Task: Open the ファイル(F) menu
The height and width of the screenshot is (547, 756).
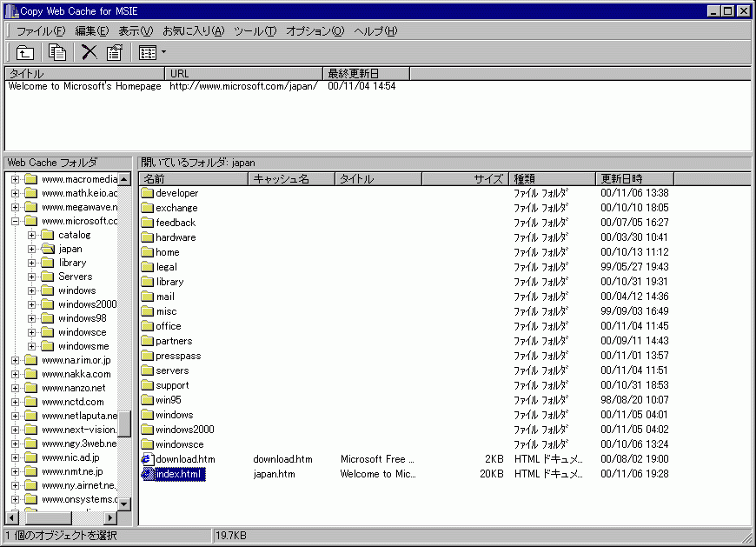Action: pos(41,31)
